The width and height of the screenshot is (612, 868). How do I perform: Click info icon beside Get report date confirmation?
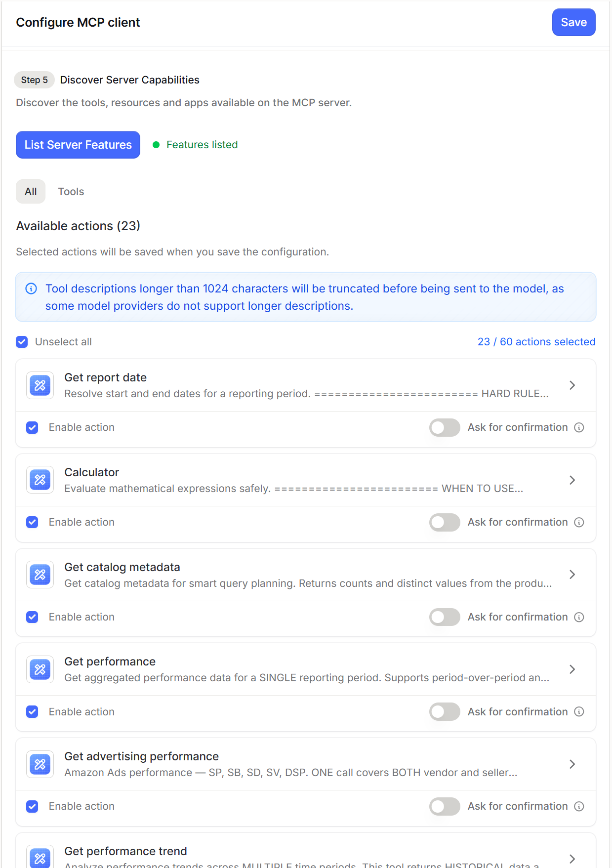pyautogui.click(x=579, y=427)
